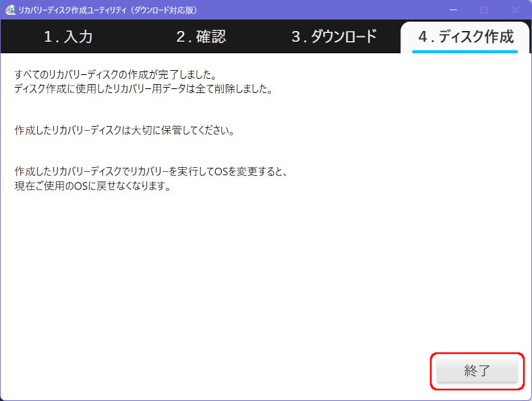This screenshot has width=532, height=401.
Task: Click the text すべてのリカバリーディスクの作成が完了しました。
Action: click(x=116, y=74)
